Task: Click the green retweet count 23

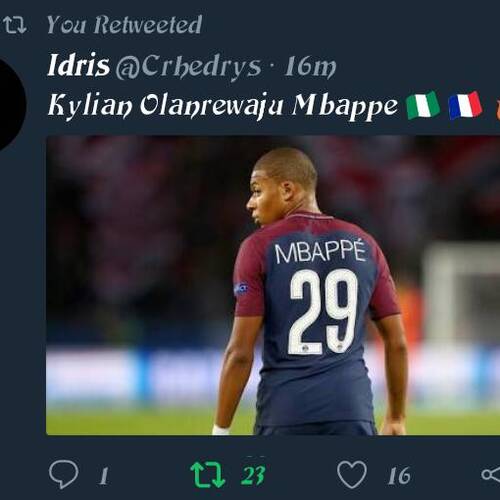Action: tap(253, 475)
